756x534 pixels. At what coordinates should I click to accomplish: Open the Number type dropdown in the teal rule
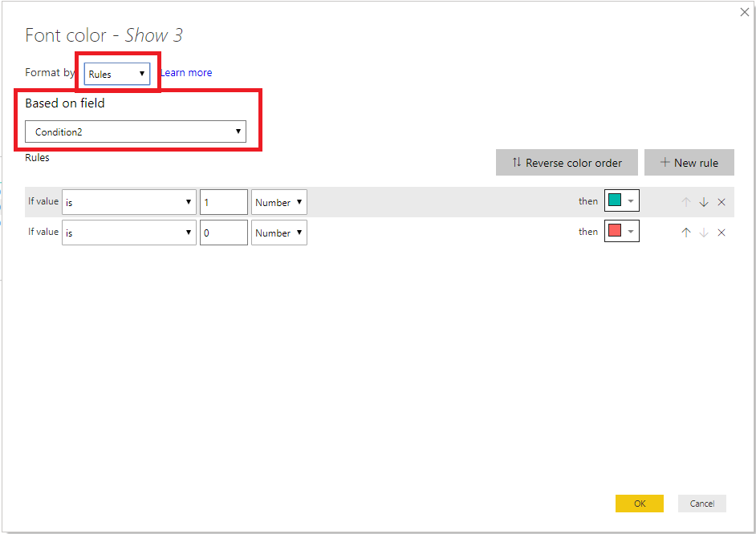279,202
